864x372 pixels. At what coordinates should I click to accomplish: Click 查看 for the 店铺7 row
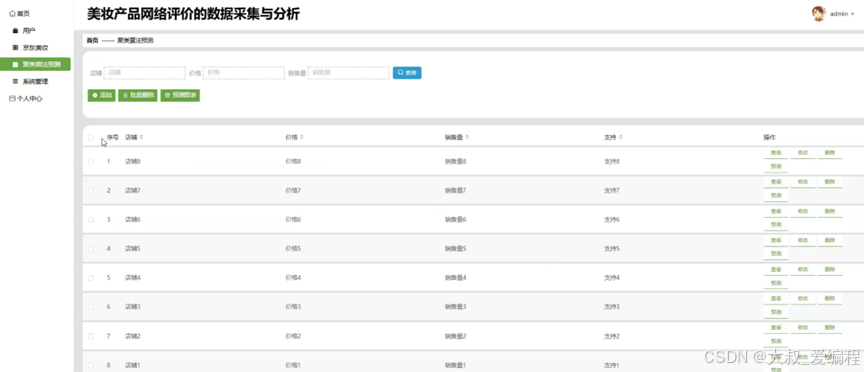776,182
